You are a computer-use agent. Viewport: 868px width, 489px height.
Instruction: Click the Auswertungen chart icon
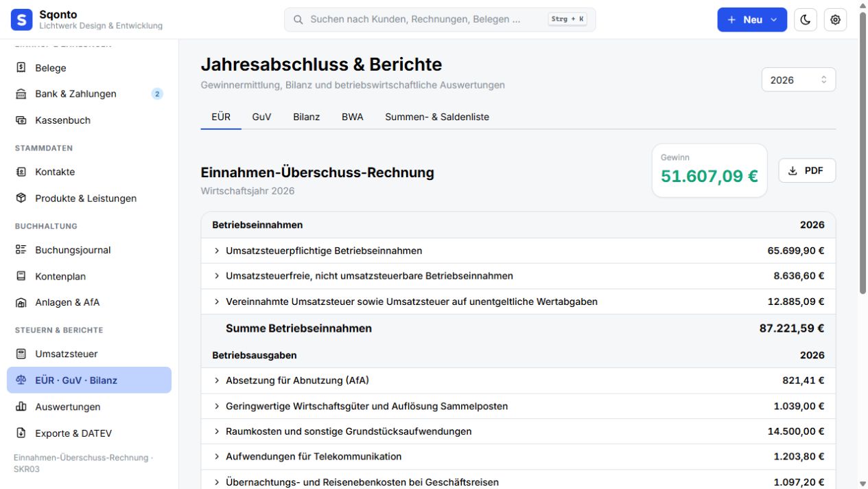21,407
